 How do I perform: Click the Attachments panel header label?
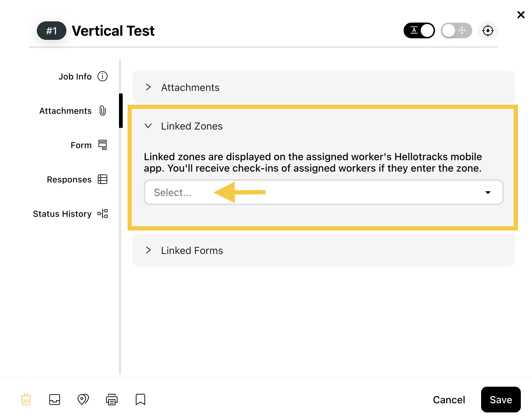tap(190, 88)
